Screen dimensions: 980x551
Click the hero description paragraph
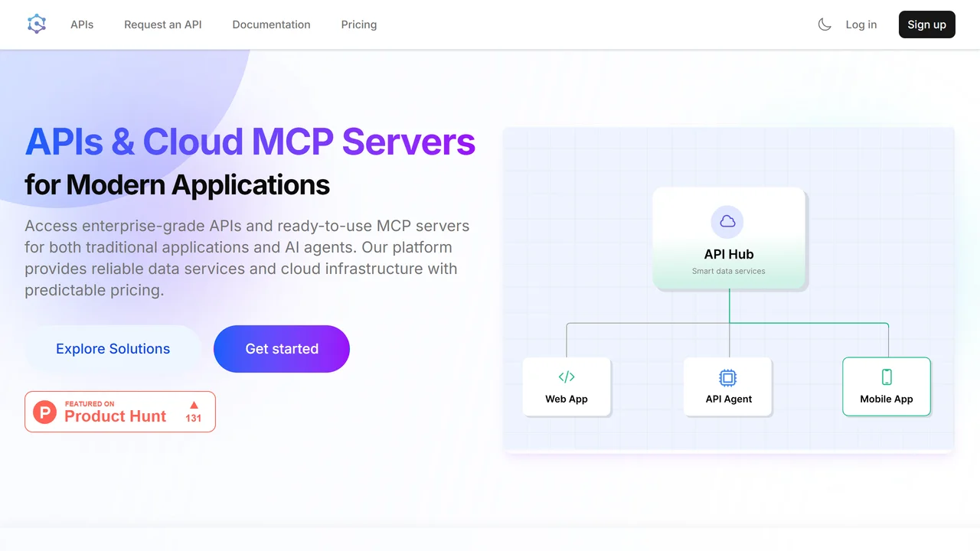point(247,258)
